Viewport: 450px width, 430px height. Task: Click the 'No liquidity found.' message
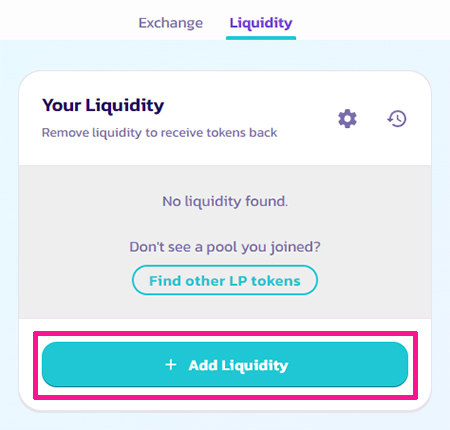tap(225, 201)
